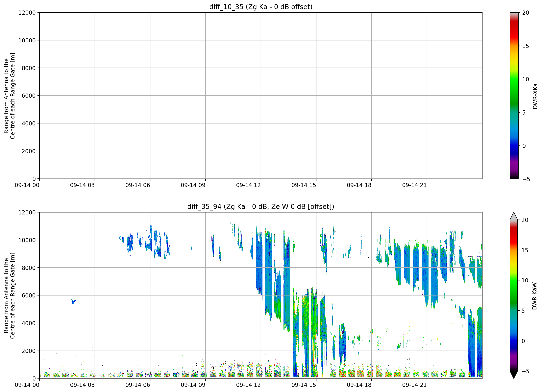Click the 2000 tick on diff_10_35 y-axis

29,151
